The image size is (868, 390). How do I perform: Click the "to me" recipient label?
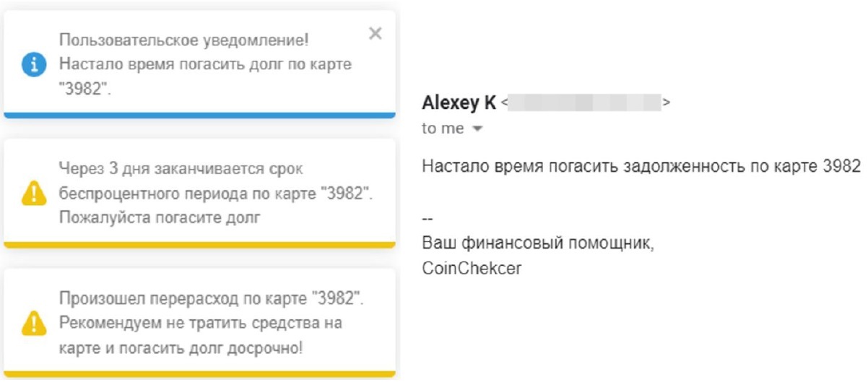tap(443, 129)
